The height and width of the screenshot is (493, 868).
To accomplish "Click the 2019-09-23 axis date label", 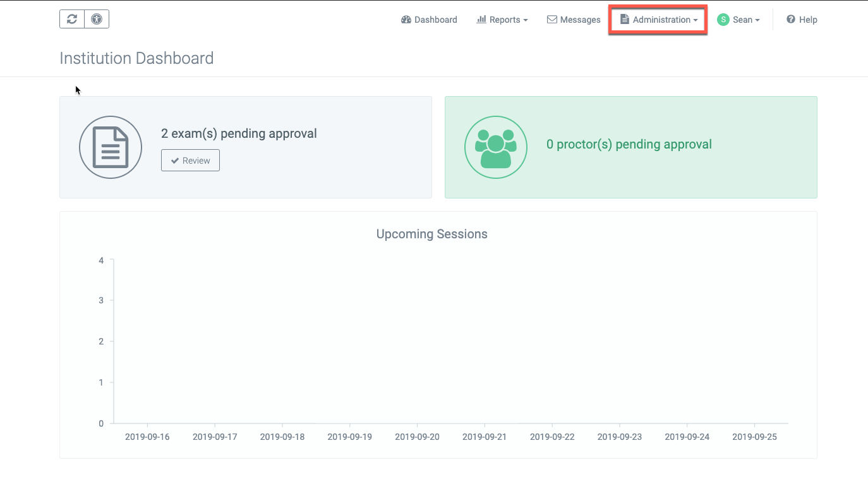I will coord(620,437).
